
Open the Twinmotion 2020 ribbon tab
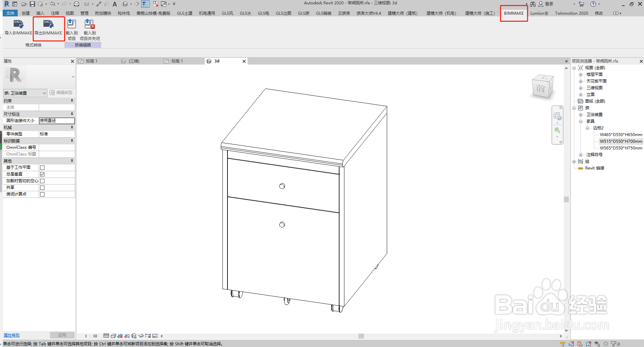point(572,13)
